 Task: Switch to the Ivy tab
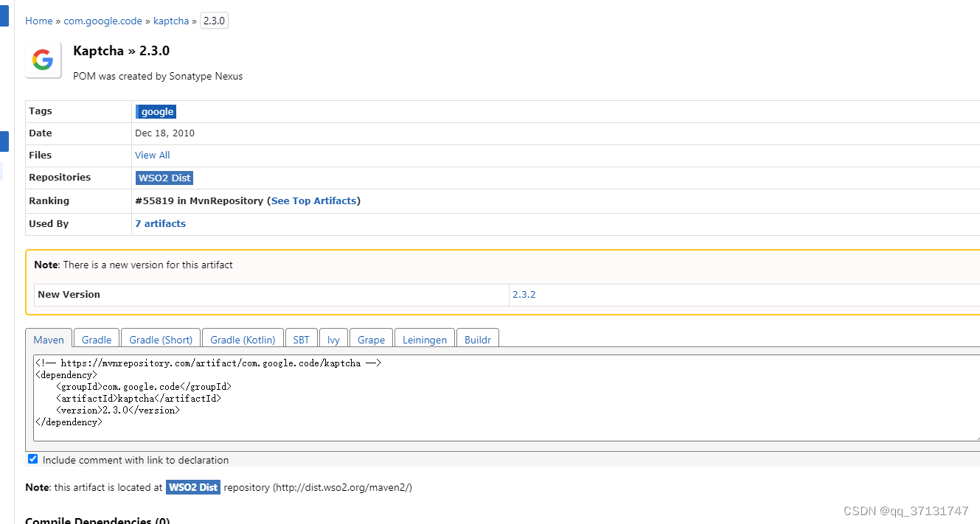334,339
